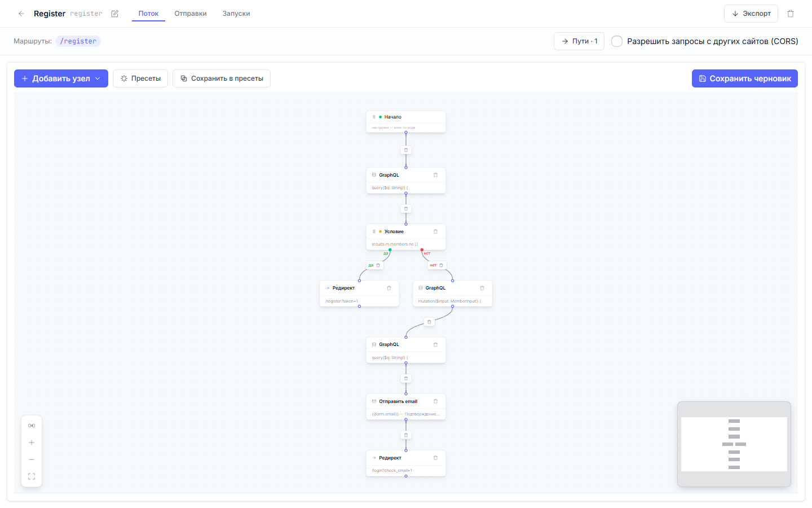Delete the Условие node via its trash icon
The image size is (812, 508).
(435, 231)
